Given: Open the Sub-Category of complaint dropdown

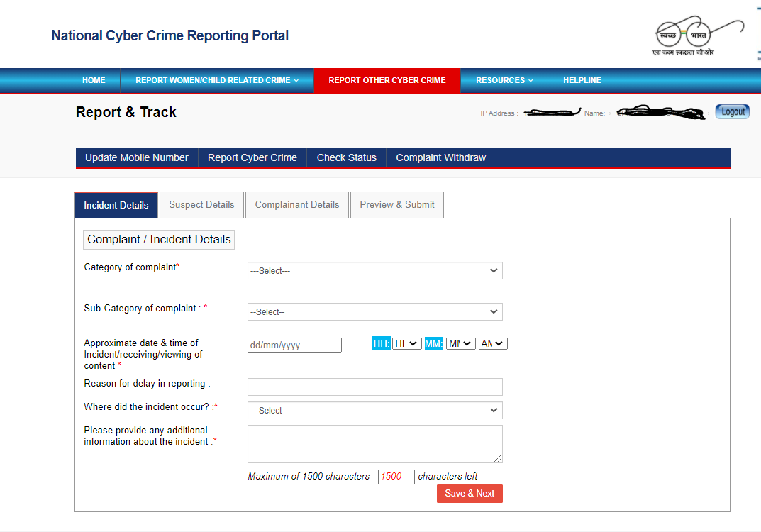Looking at the screenshot, I should (x=374, y=312).
